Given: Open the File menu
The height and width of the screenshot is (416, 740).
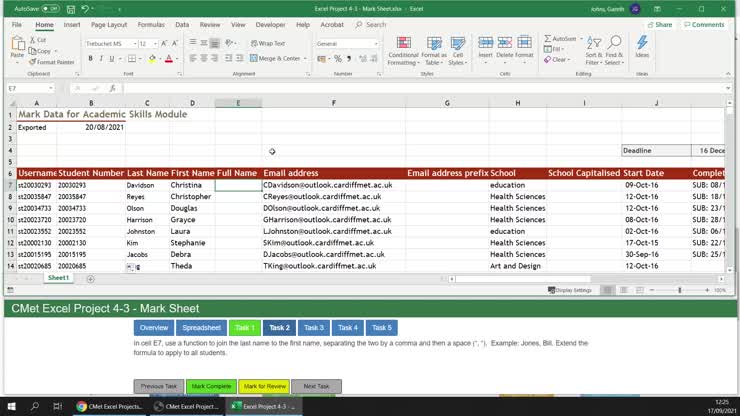Looking at the screenshot, I should click(17, 25).
